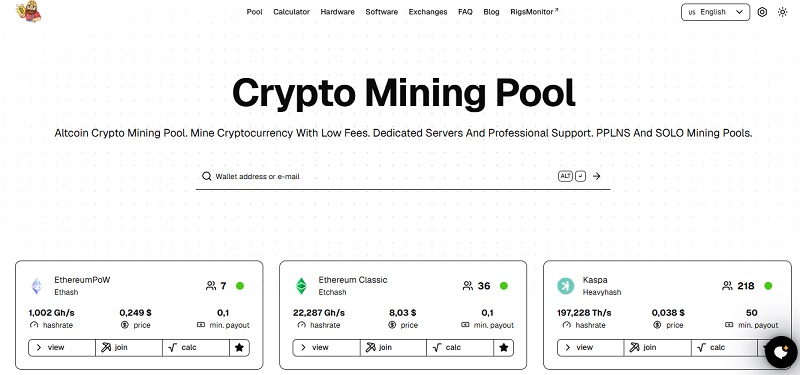
Task: Join the Ethereum Classic pool
Action: point(393,347)
